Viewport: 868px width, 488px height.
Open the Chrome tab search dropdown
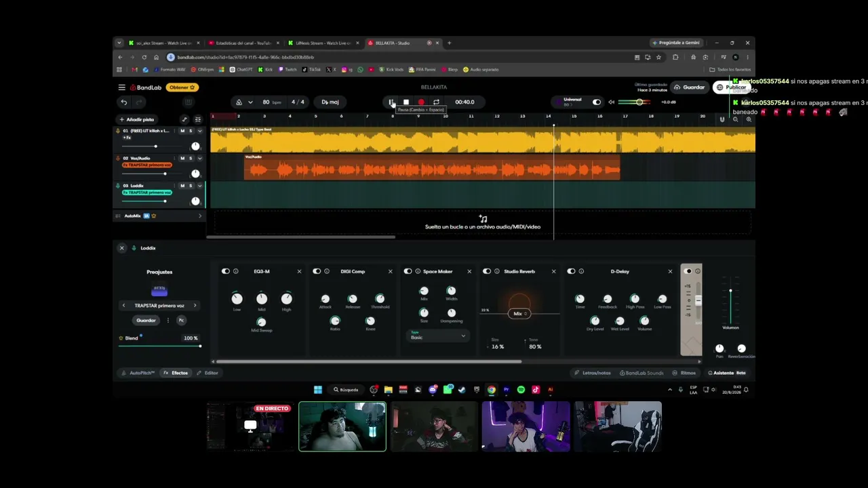coord(119,43)
